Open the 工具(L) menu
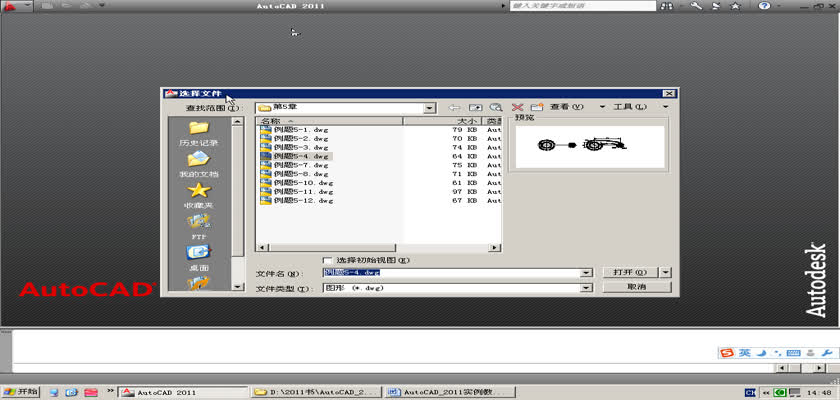This screenshot has height=400, width=840. (630, 107)
